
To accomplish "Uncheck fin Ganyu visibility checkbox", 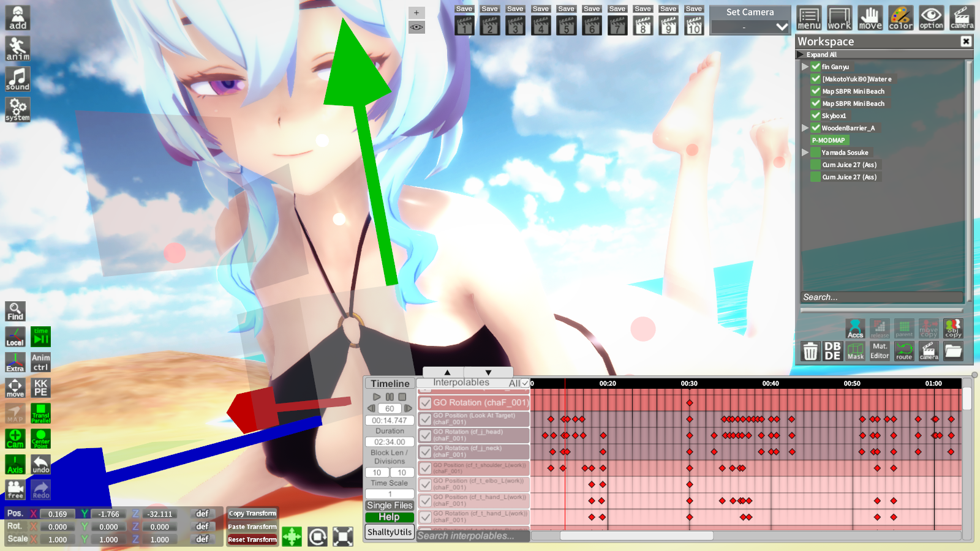I will click(x=816, y=67).
